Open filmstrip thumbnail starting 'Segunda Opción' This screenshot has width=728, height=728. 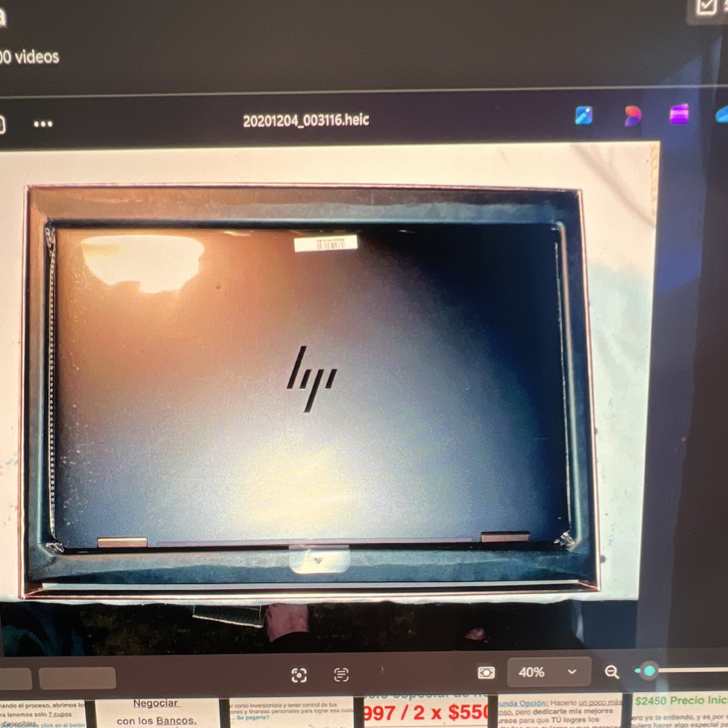click(x=561, y=711)
